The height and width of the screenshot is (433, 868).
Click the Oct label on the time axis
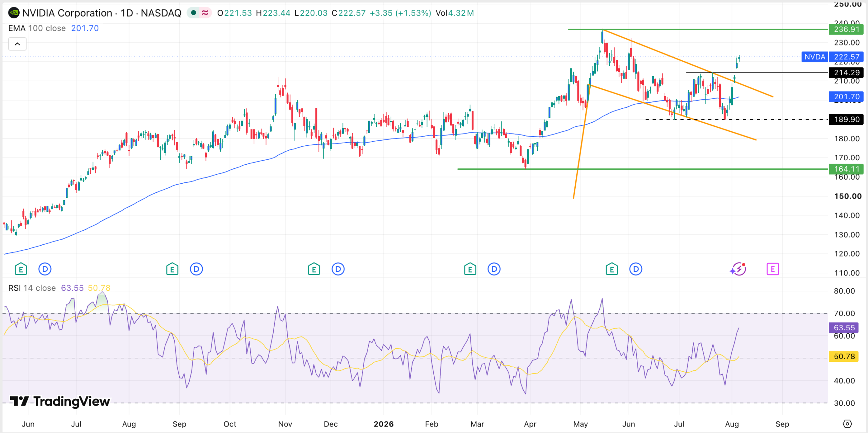(x=230, y=424)
